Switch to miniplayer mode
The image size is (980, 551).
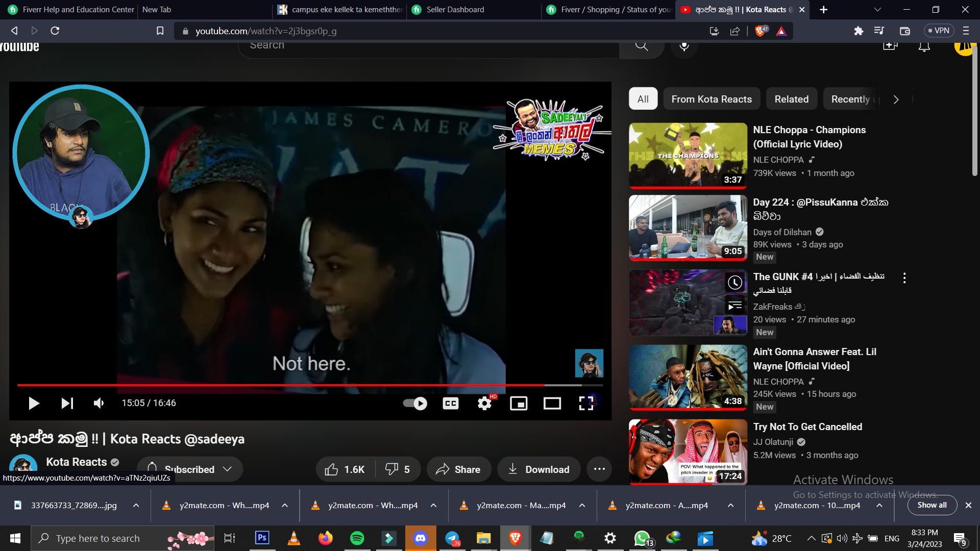tap(519, 404)
